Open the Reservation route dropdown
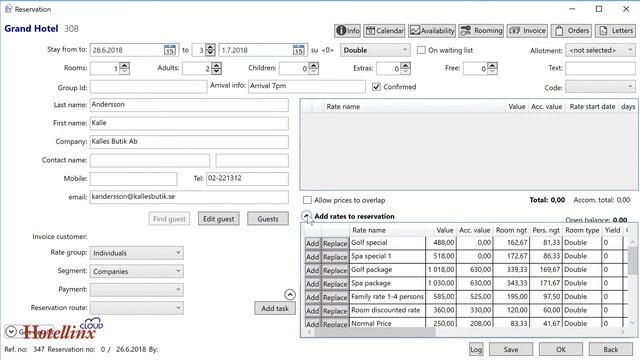Viewport: 640px width, 360px height. [137, 308]
